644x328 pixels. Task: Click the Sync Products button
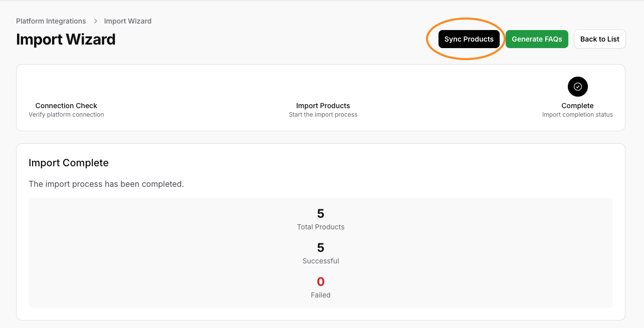coord(469,39)
